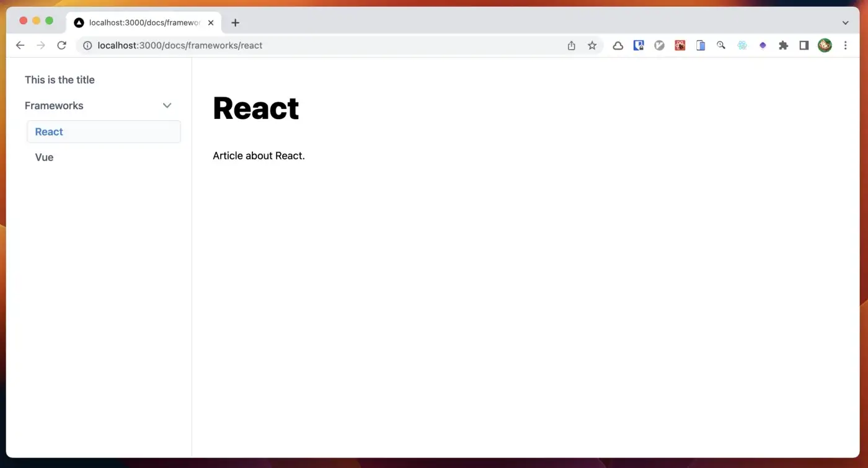Share this page using the share icon
Image resolution: width=868 pixels, height=468 pixels.
(x=572, y=45)
